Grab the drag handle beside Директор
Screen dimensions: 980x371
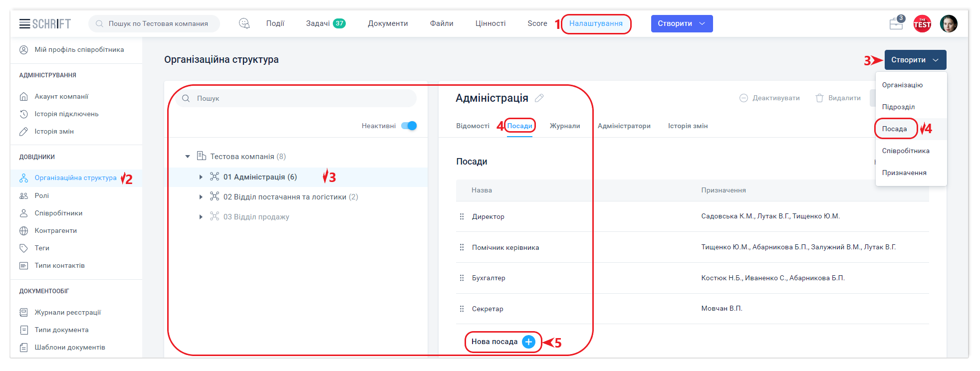[462, 216]
